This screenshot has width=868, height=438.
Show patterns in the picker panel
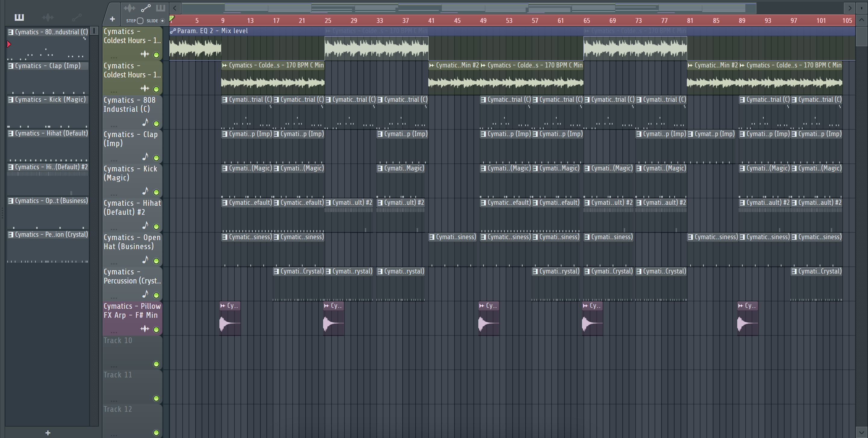[x=19, y=17]
